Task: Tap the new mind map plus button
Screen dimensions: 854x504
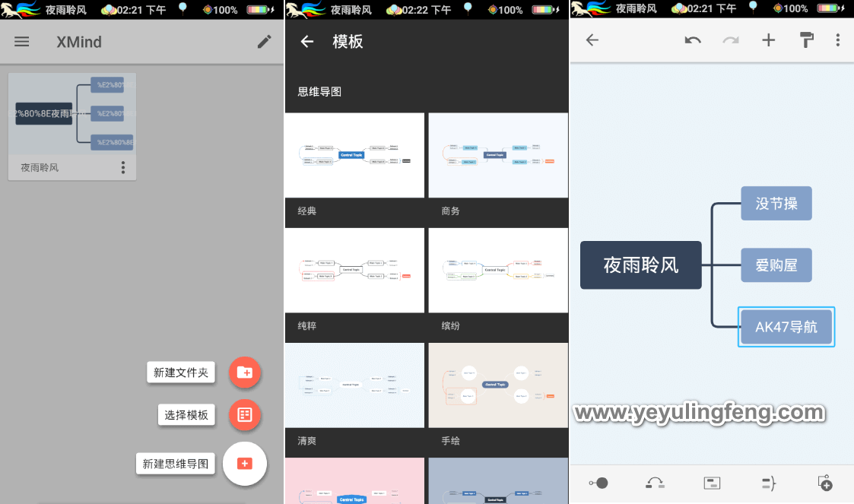Action: pyautogui.click(x=245, y=464)
